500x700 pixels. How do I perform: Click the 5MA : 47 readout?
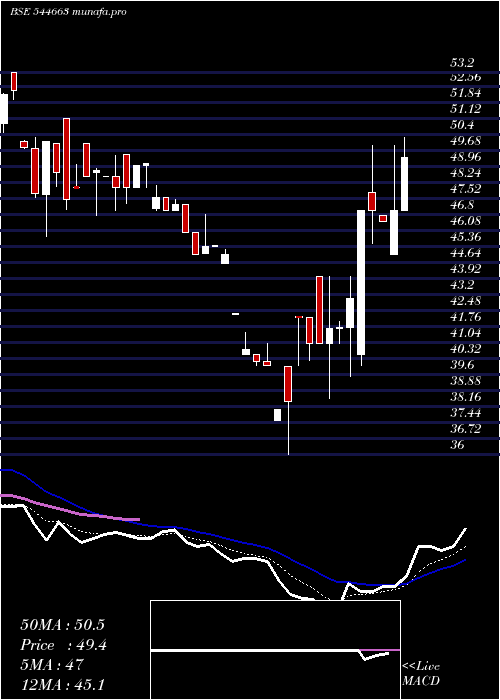pos(52,665)
